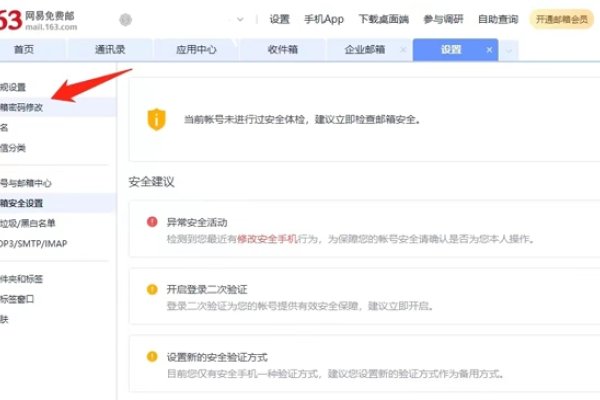Click the 163 NetEase mail logo

click(x=38, y=20)
